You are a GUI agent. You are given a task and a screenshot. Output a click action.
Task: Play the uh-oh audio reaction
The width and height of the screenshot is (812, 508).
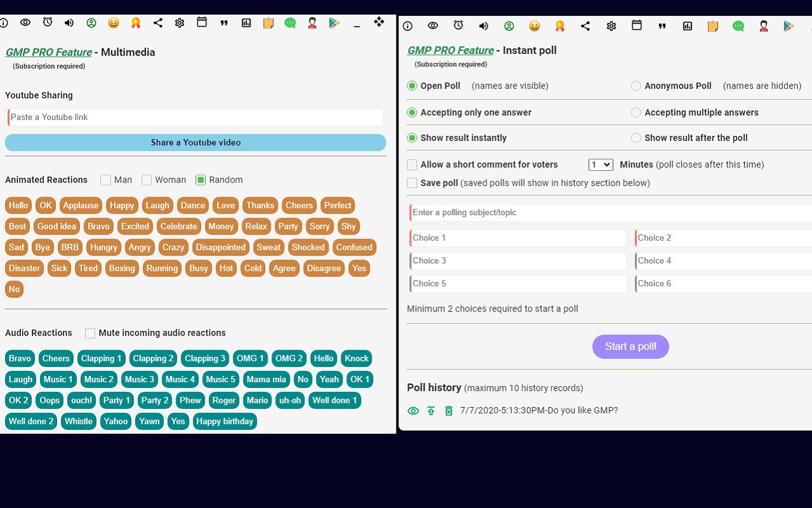pos(290,401)
